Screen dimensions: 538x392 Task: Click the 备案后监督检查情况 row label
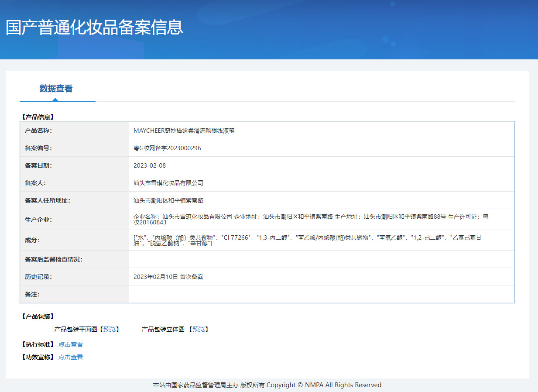[54, 259]
